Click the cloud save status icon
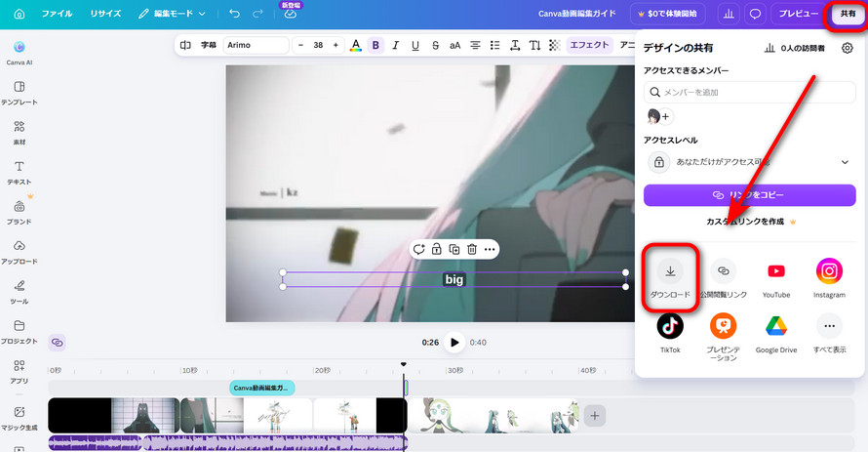The height and width of the screenshot is (452, 868). coord(291,14)
